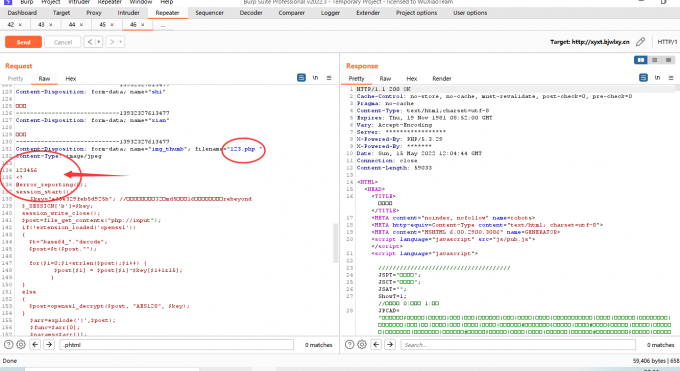680x371 pixels.
Task: Open response panel hamburger menu
Action: coord(670,78)
